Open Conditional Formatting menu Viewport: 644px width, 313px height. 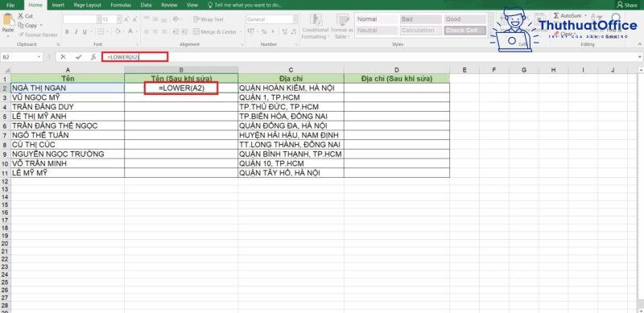coord(316,27)
